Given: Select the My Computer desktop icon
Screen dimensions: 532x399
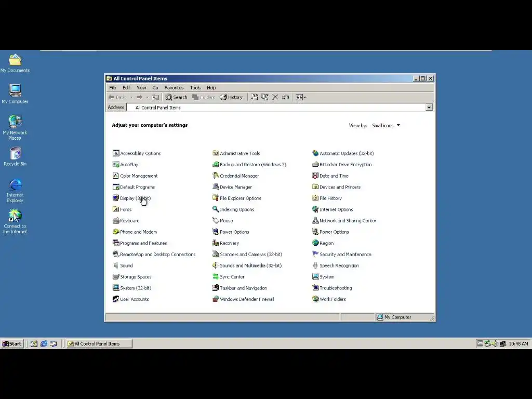Looking at the screenshot, I should (x=15, y=94).
